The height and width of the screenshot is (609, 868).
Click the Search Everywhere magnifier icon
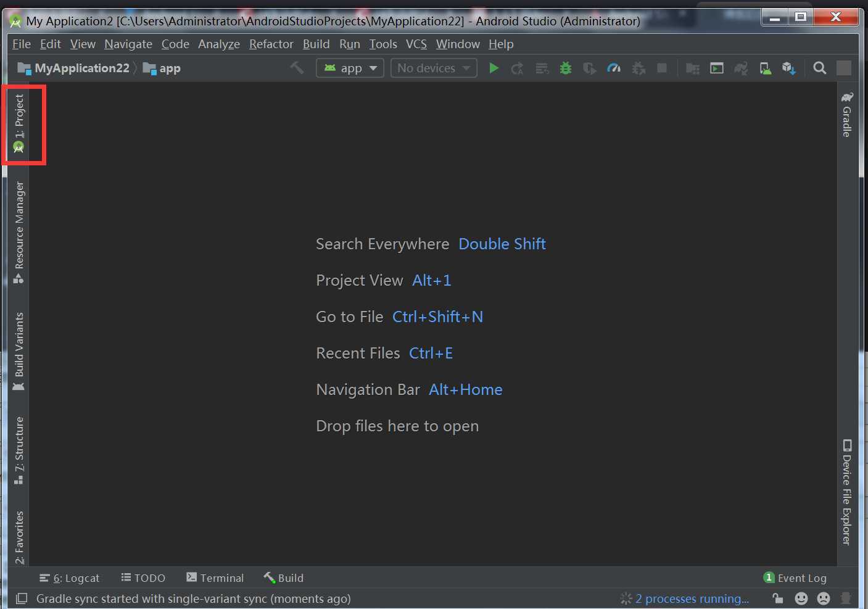click(820, 68)
